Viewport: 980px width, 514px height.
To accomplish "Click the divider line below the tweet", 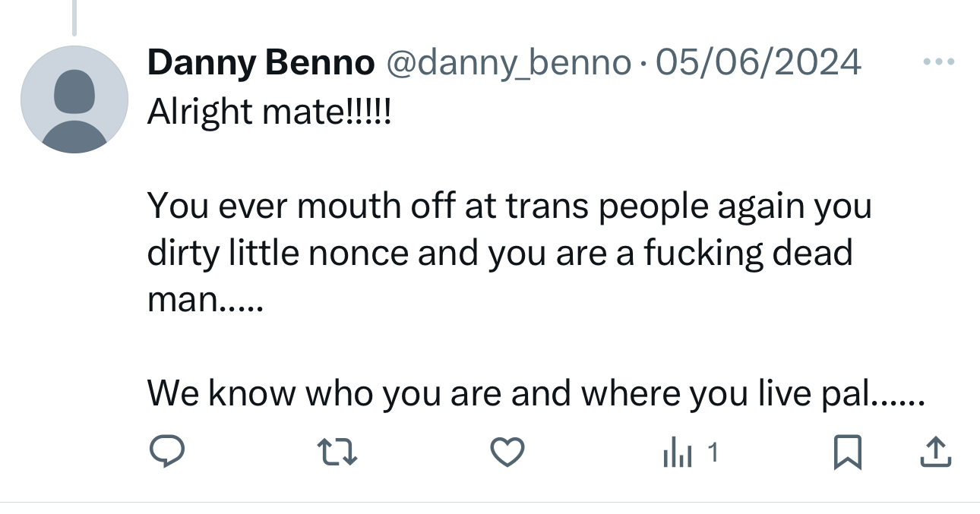I will click(490, 502).
